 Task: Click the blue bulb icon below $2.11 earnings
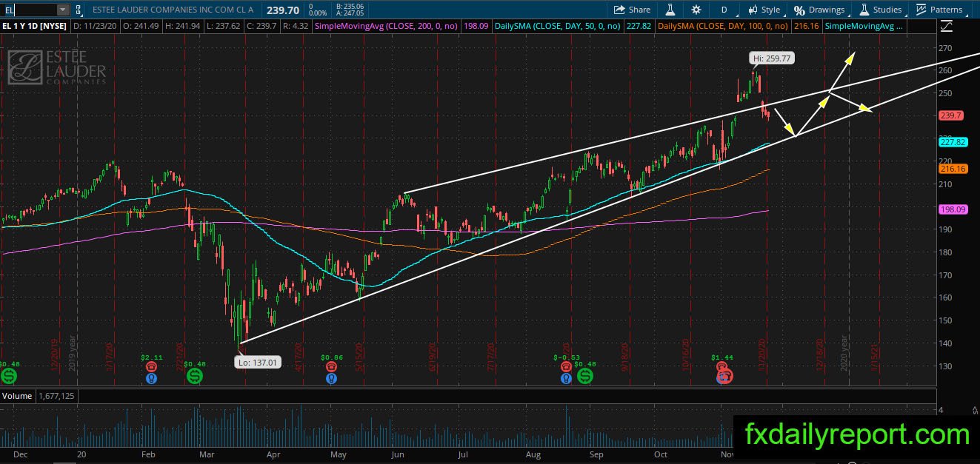point(152,377)
